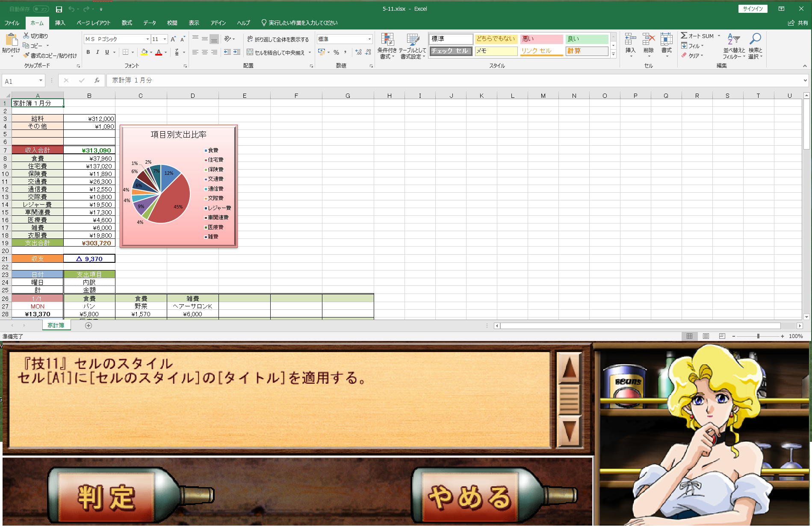Viewport: 812px width, 526px height.
Task: Click cell A1 containing 家計簿 1月分
Action: (x=38, y=103)
